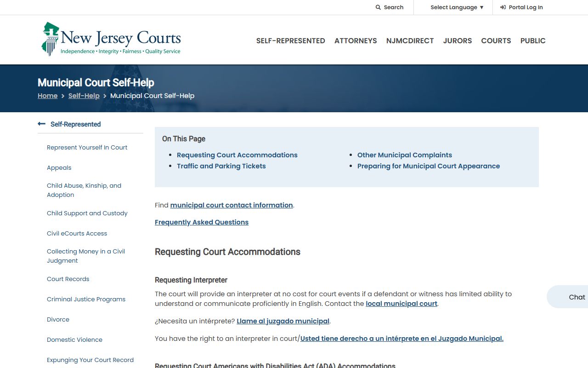Click the Requesting Interpreter subheading text

point(191,280)
